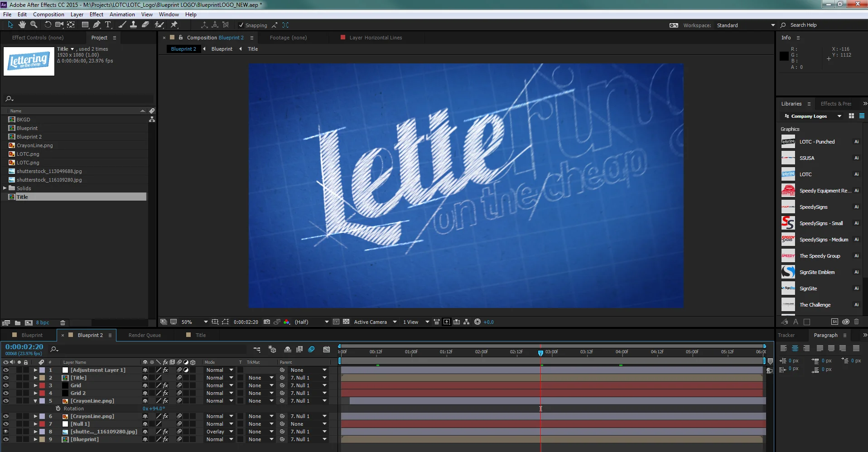Toggle visibility of Null 1 layer
Image resolution: width=868 pixels, height=452 pixels.
[x=5, y=424]
